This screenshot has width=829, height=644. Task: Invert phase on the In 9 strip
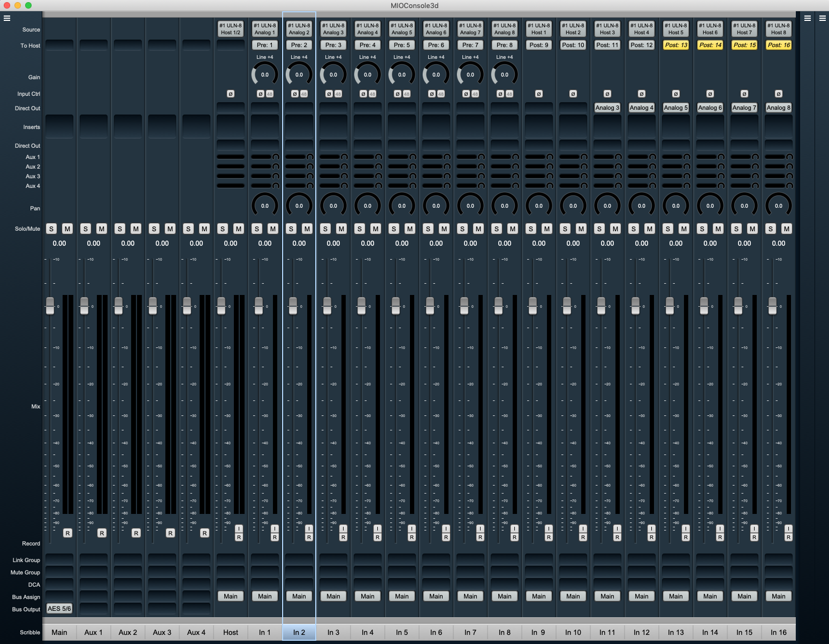tap(539, 94)
